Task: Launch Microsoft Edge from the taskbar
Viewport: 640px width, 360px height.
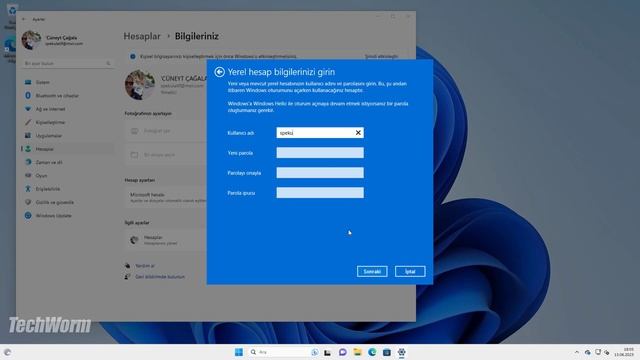Action: pyautogui.click(x=372, y=352)
